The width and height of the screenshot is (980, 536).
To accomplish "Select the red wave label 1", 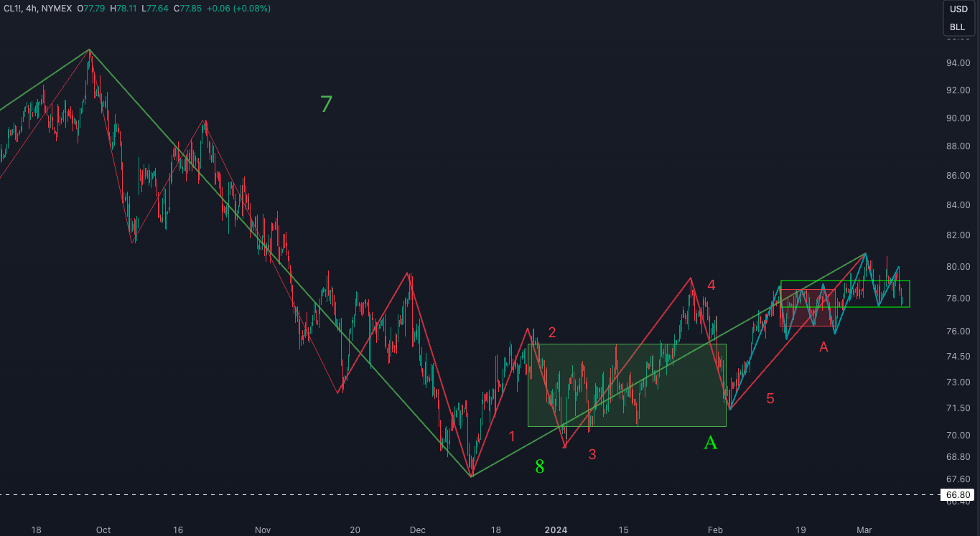I will tap(512, 436).
